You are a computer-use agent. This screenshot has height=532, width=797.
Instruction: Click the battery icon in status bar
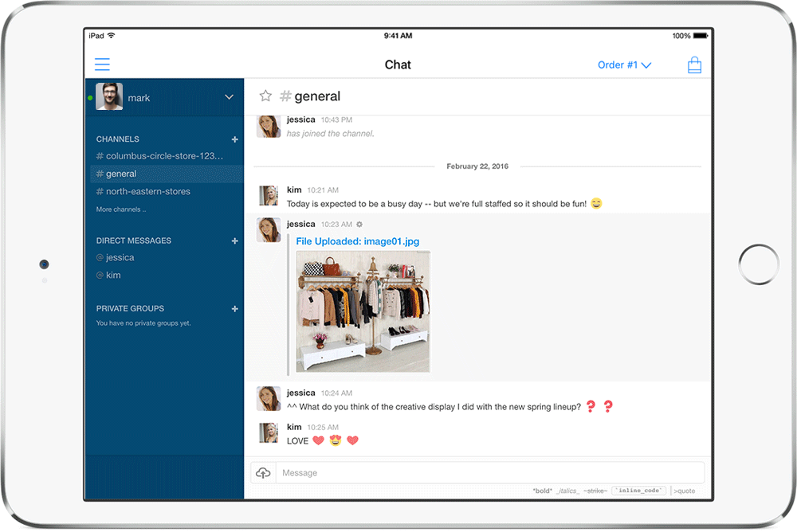(701, 36)
